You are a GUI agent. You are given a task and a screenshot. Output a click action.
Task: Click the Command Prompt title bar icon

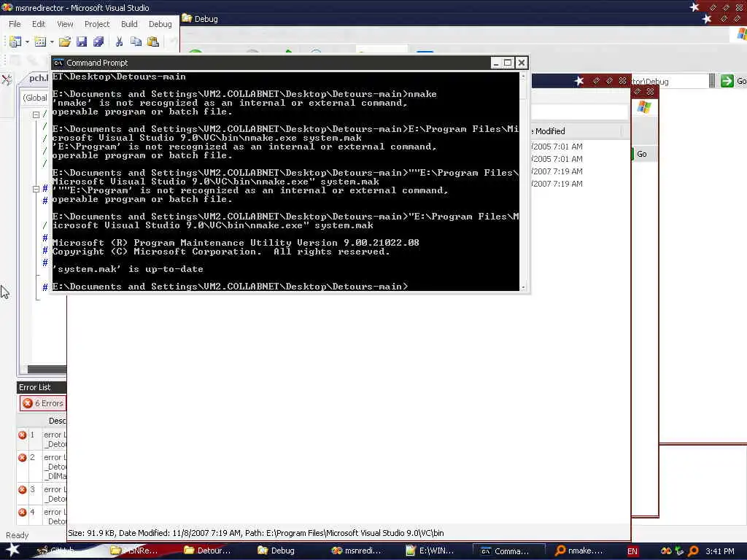pos(58,63)
